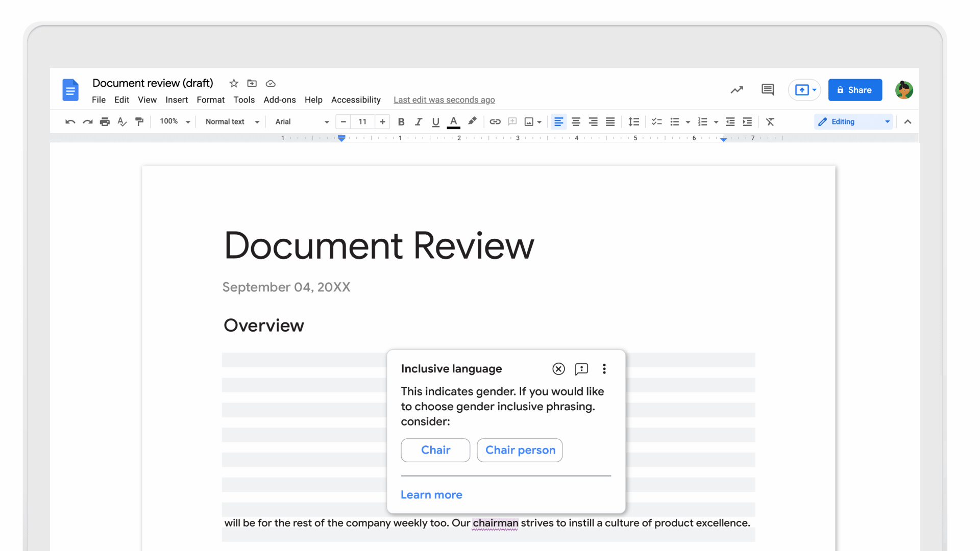
Task: Click the indent increase icon
Action: tap(747, 122)
